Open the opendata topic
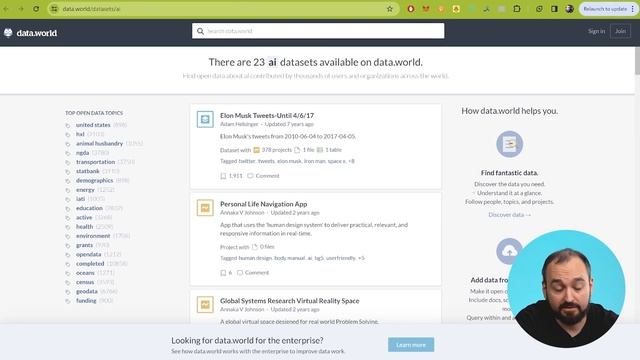Image resolution: width=640 pixels, height=360 pixels. click(89, 254)
